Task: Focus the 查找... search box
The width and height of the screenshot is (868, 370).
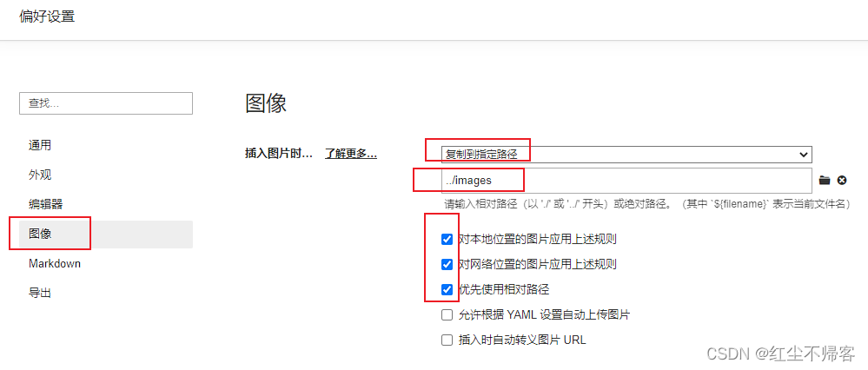Action: coord(106,103)
